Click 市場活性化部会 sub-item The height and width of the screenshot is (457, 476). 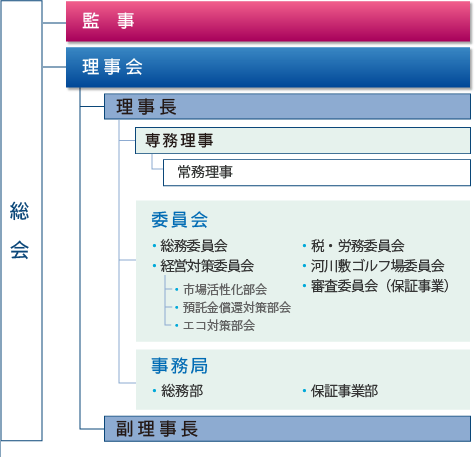pos(225,289)
